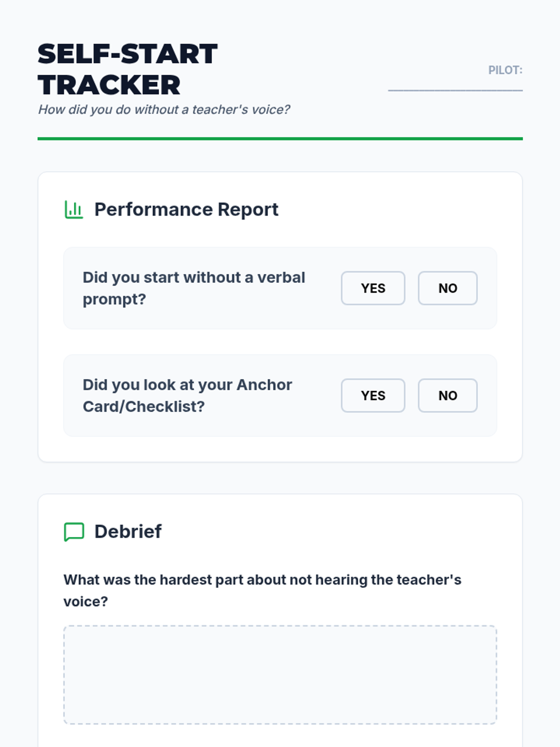Select YES for starting without verbal prompt

373,288
